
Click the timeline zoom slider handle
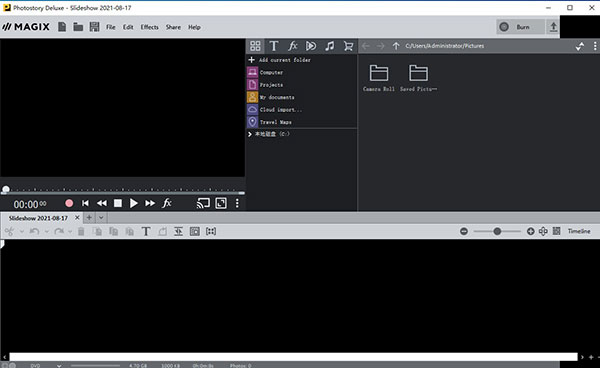coord(497,231)
